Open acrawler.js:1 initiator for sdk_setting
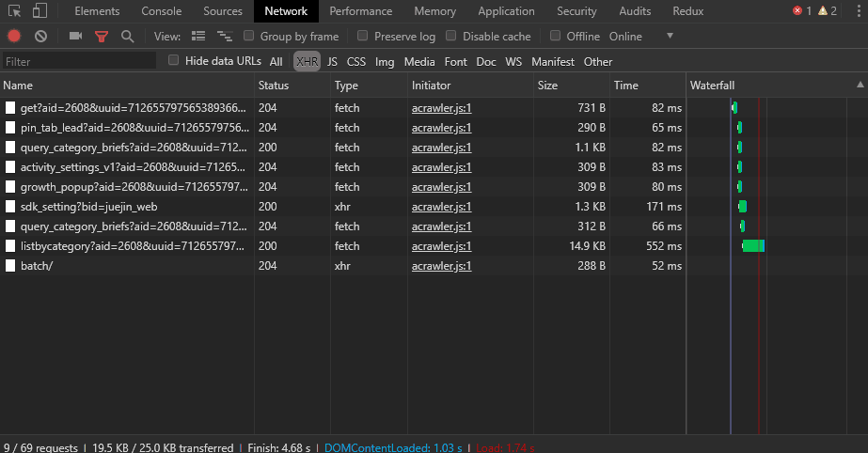The width and height of the screenshot is (868, 453). point(441,207)
